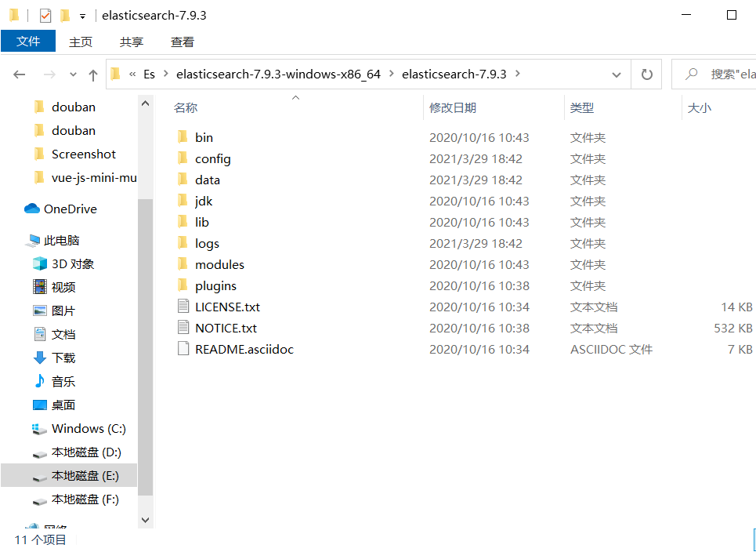Screen dimensions: 756x552
Task: Expand chevron after Es in path
Action: click(x=166, y=74)
